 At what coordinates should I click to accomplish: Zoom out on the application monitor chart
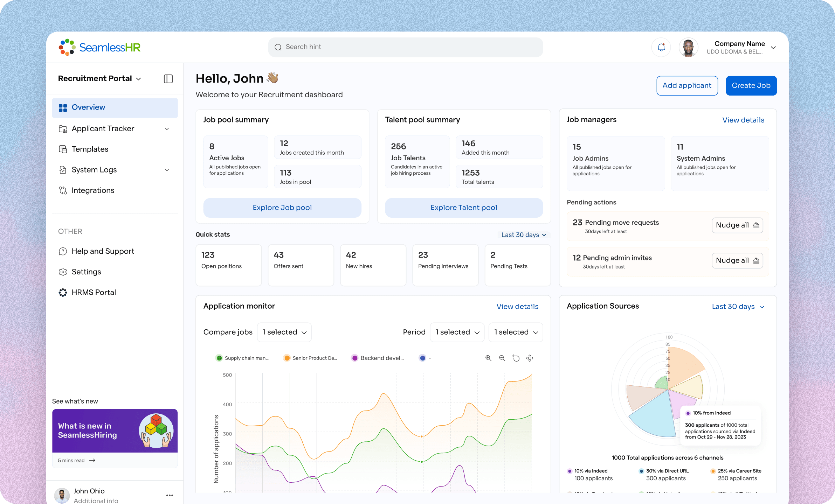pyautogui.click(x=502, y=358)
